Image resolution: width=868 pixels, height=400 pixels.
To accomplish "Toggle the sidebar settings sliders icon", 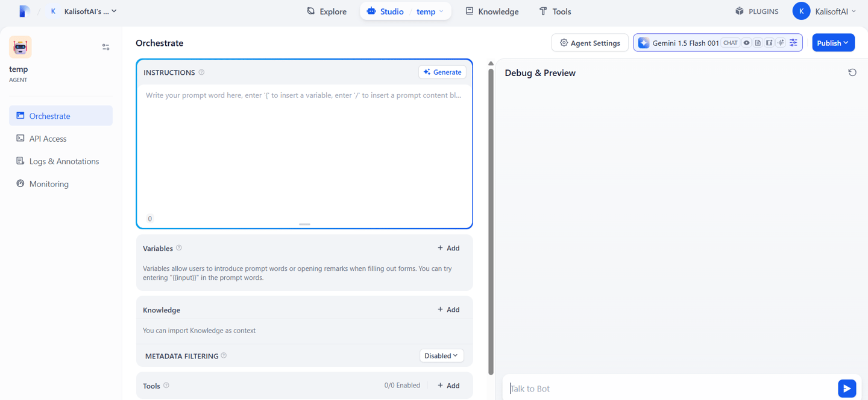I will (105, 47).
